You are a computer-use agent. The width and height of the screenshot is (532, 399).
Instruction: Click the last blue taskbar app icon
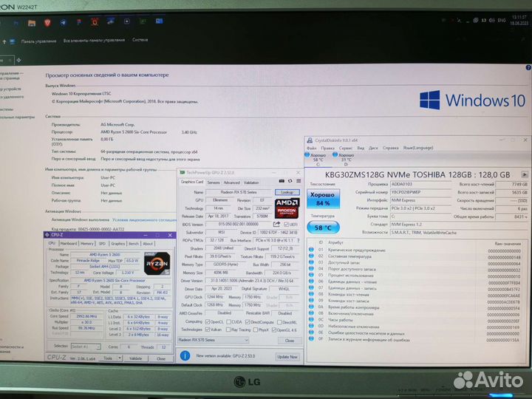(159, 21)
